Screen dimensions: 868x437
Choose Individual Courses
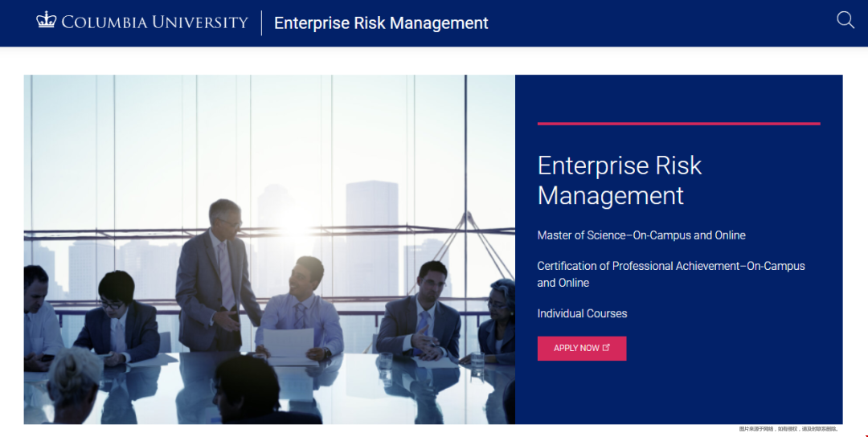(x=582, y=313)
